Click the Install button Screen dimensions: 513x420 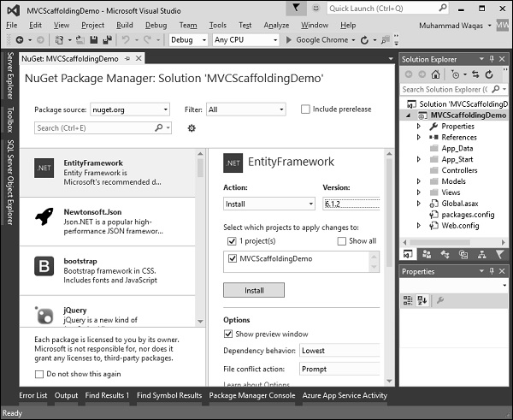254,290
